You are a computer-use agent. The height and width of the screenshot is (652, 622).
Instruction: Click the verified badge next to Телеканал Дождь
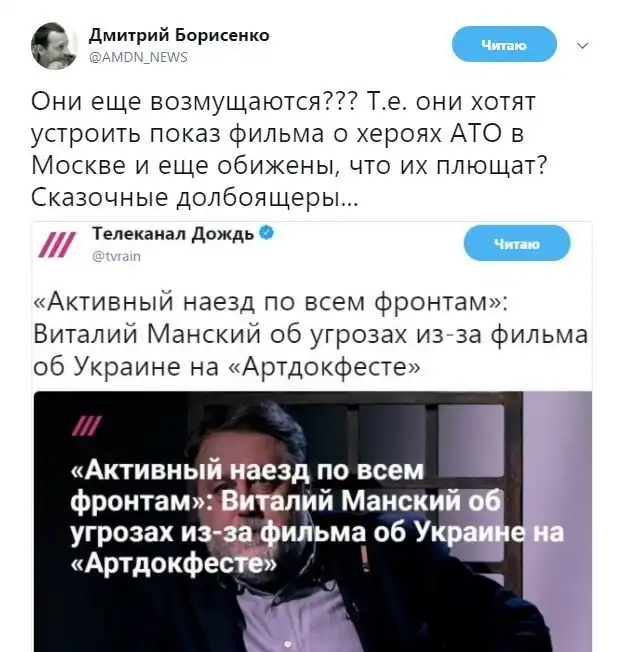point(267,233)
